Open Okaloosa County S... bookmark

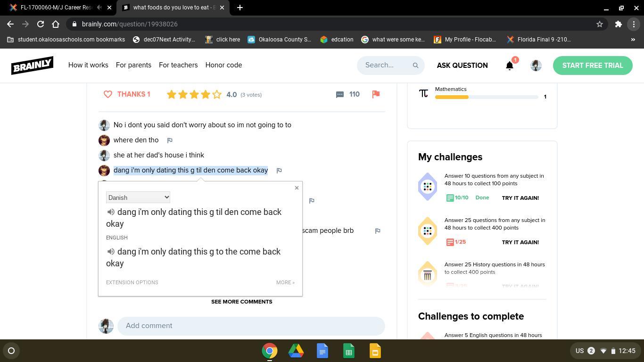coord(279,40)
